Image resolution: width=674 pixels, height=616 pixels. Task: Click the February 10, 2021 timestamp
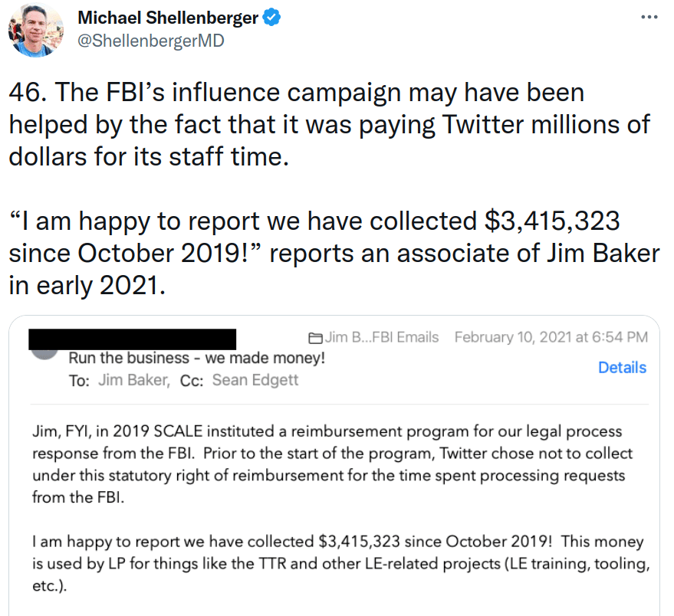[x=551, y=337]
